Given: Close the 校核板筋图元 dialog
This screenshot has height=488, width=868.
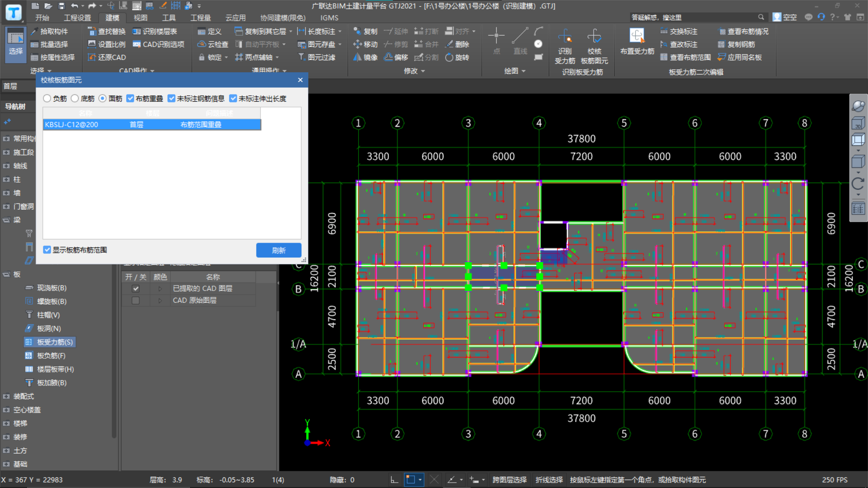Looking at the screenshot, I should (301, 80).
